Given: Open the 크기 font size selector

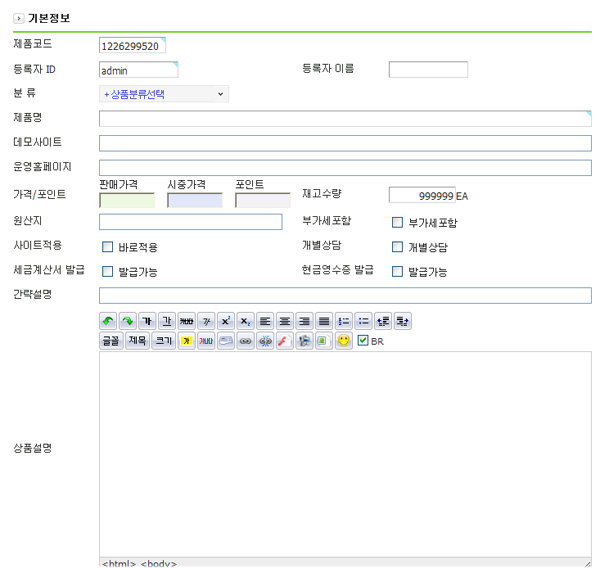Looking at the screenshot, I should click(x=162, y=341).
